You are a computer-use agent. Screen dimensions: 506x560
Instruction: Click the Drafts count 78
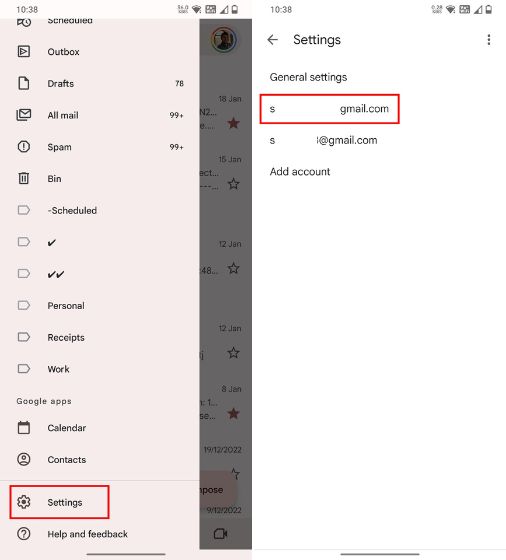coord(179,84)
